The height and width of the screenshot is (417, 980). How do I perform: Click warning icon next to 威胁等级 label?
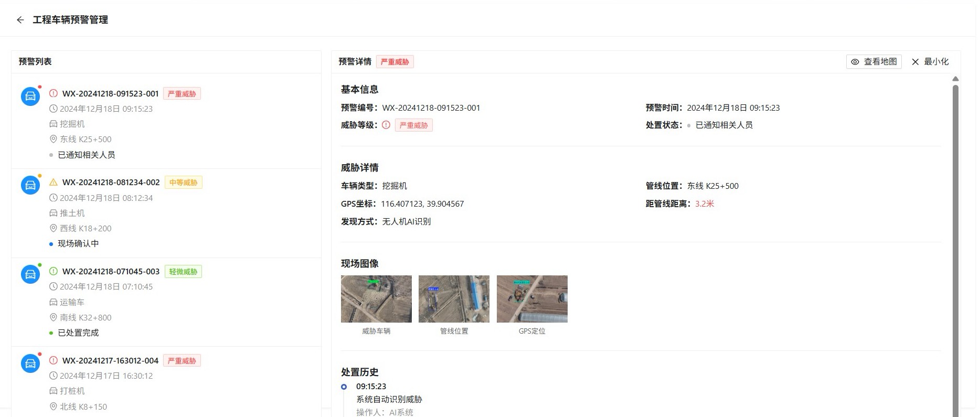pos(386,125)
